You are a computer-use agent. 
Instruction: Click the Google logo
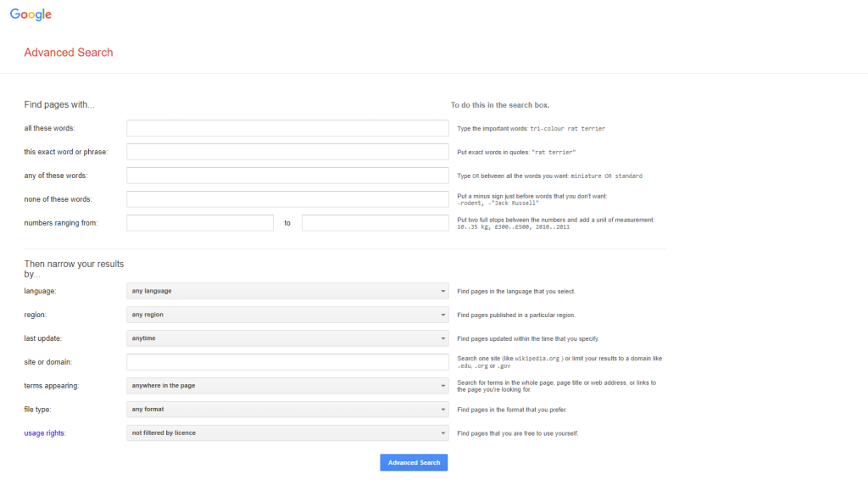click(31, 14)
